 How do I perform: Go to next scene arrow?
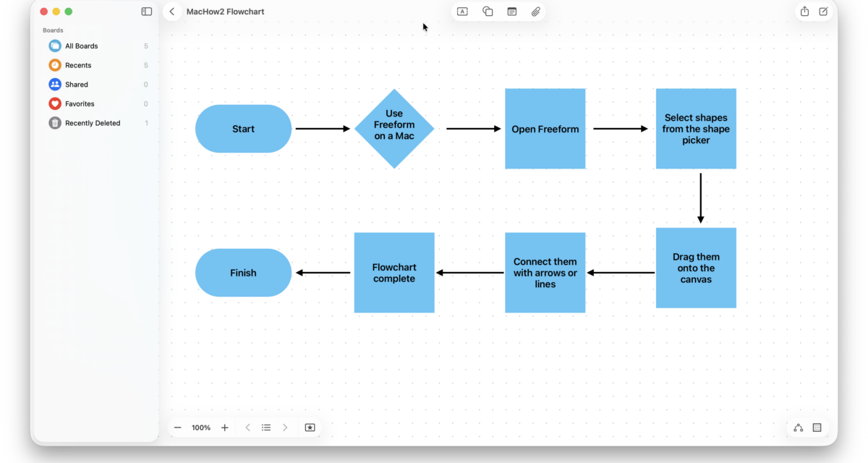(285, 428)
